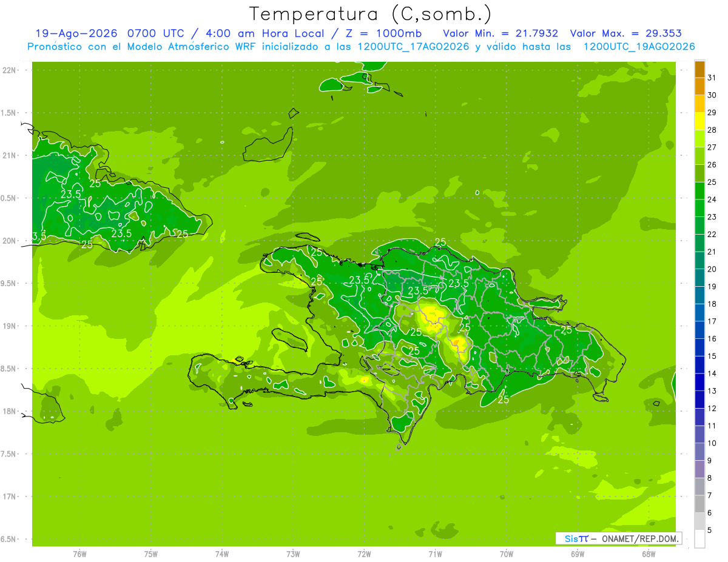This screenshot has height=562, width=728.
Task: Click the "70W" longitude axis label
Action: tap(507, 554)
